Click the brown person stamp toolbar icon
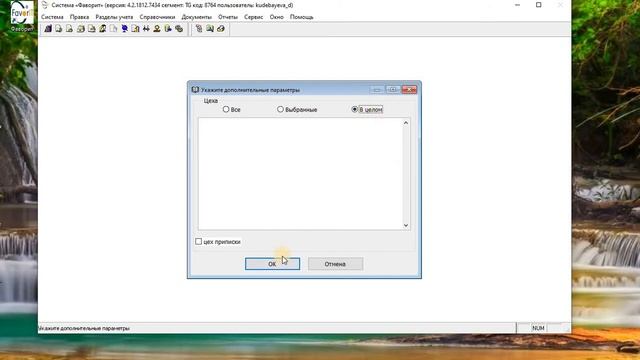Viewport: 640px width, 360px height. coord(157,29)
